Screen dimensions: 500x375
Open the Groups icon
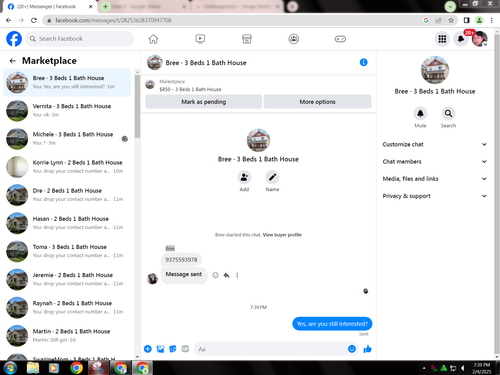(x=294, y=39)
